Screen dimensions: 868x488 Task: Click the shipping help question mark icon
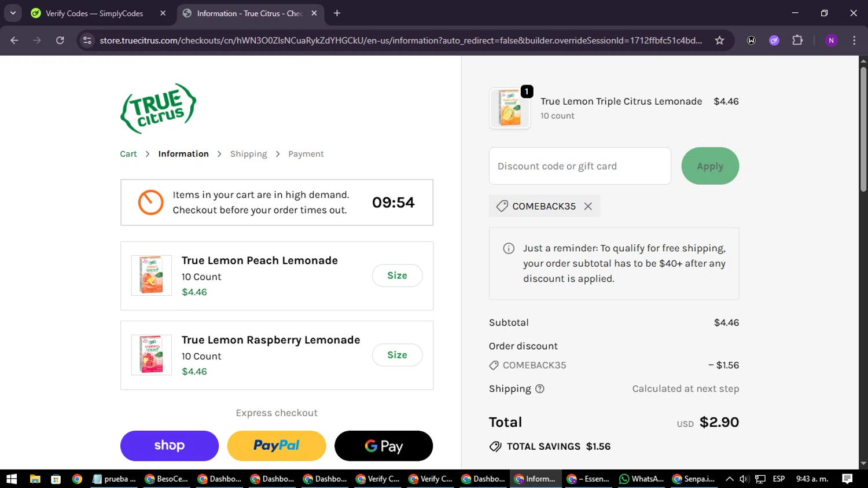tap(540, 389)
